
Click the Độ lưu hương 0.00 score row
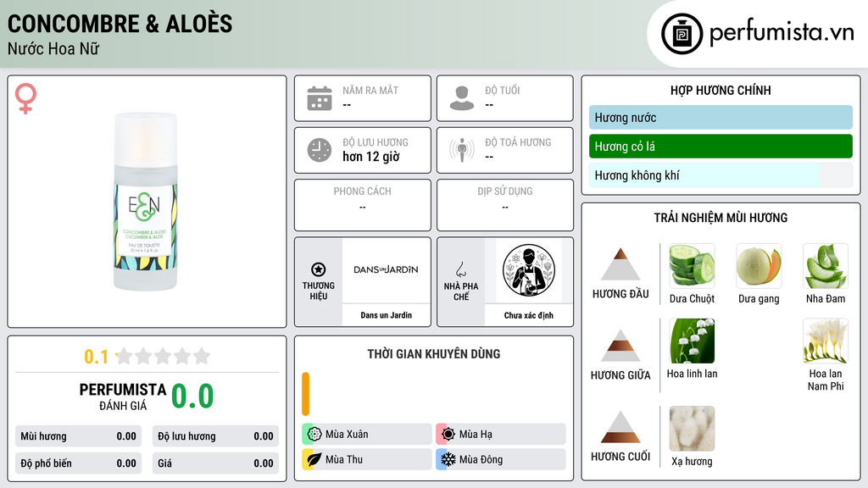click(215, 436)
